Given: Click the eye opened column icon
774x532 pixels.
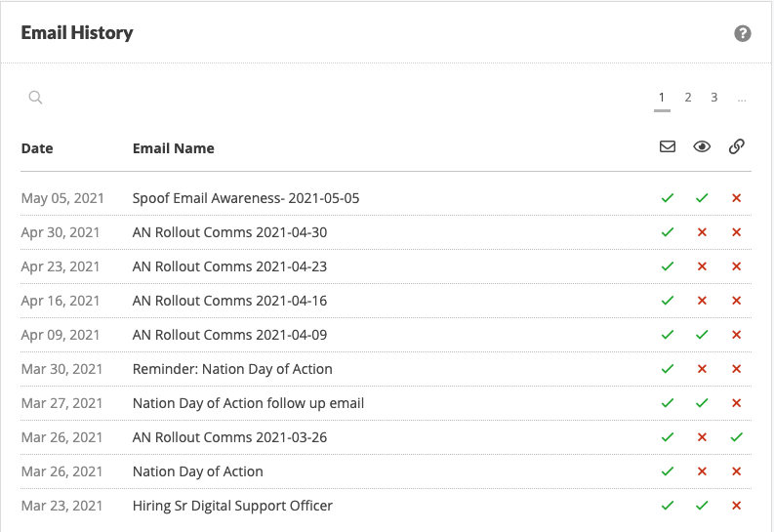Looking at the screenshot, I should point(702,146).
